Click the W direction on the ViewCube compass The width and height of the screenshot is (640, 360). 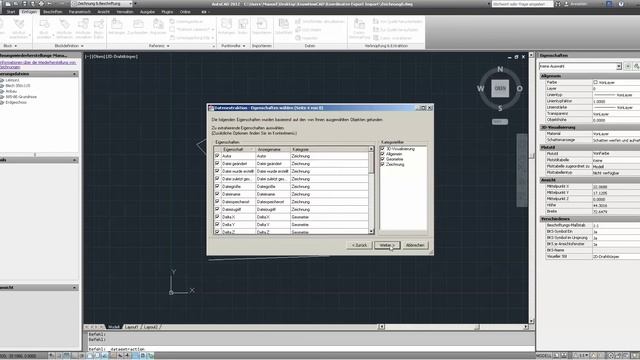(x=481, y=89)
